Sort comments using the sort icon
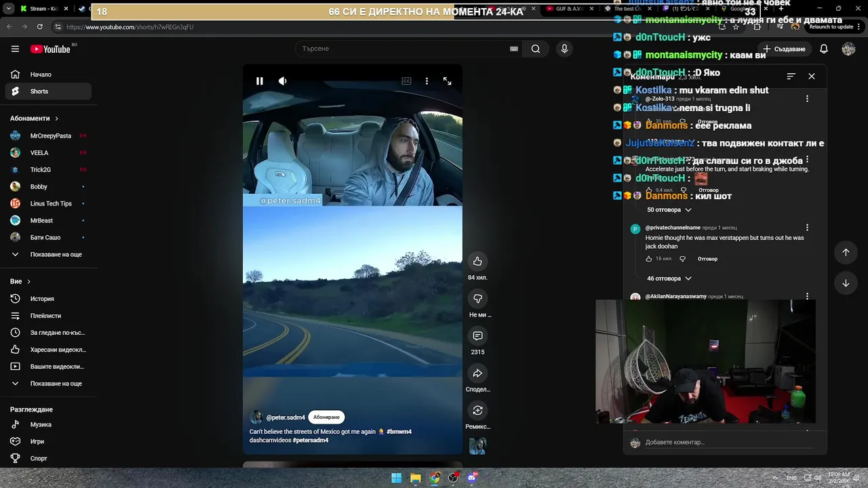The image size is (868, 488). 791,77
